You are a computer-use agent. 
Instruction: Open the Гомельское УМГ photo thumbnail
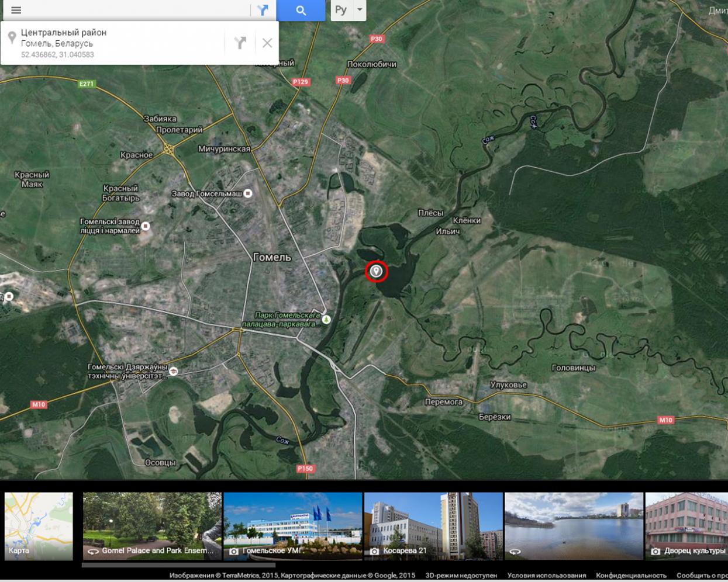coord(293,526)
